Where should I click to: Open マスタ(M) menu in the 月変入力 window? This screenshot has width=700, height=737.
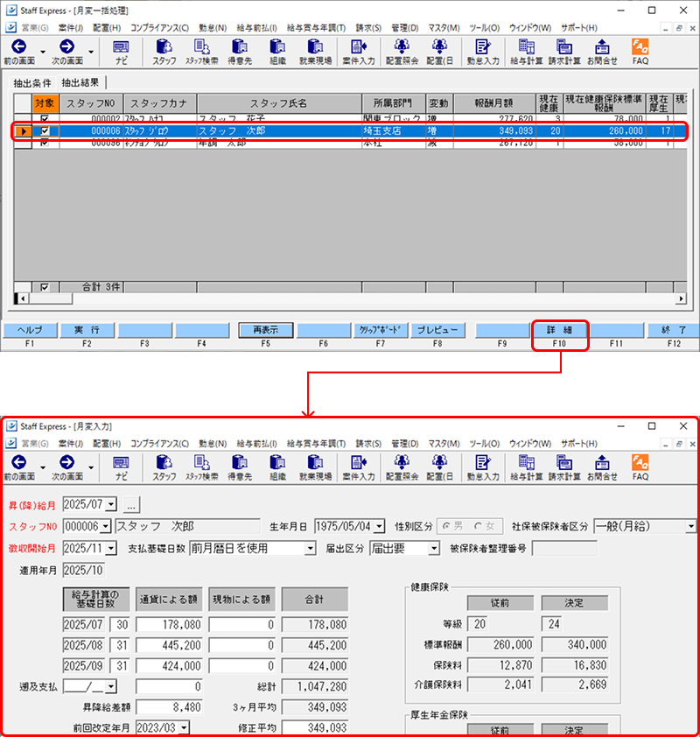point(444,444)
